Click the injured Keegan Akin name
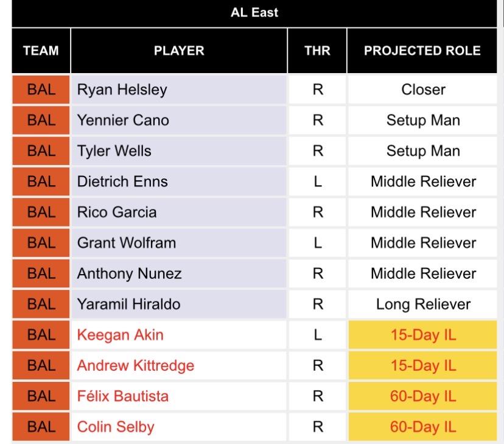504x444 pixels. [121, 335]
